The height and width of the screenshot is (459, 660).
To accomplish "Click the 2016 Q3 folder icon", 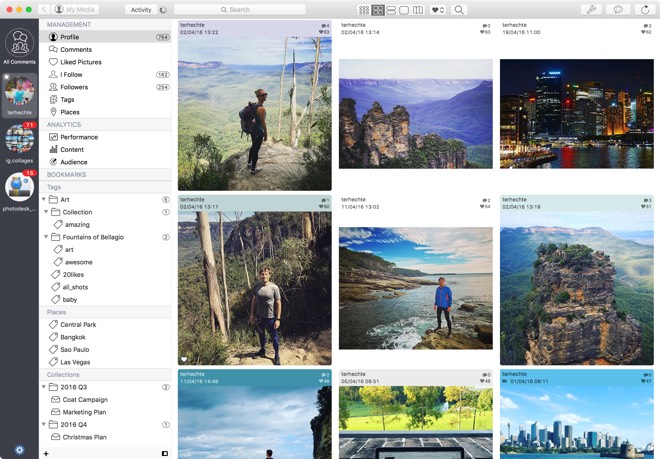I will [53, 387].
